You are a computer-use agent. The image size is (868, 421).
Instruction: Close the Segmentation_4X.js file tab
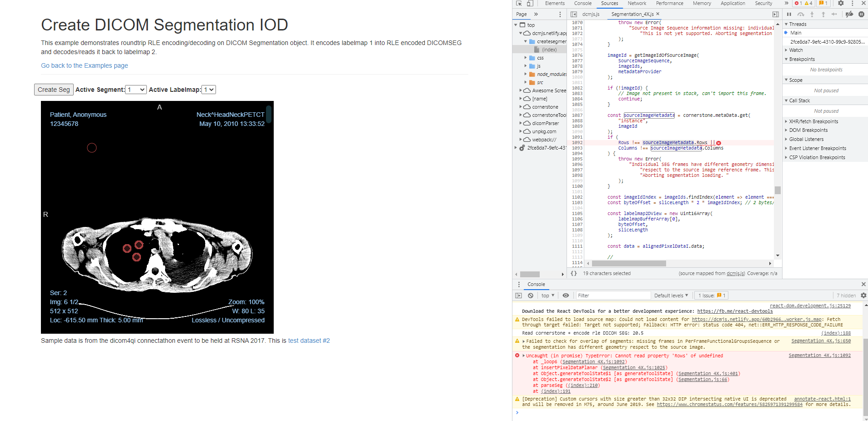coord(658,14)
